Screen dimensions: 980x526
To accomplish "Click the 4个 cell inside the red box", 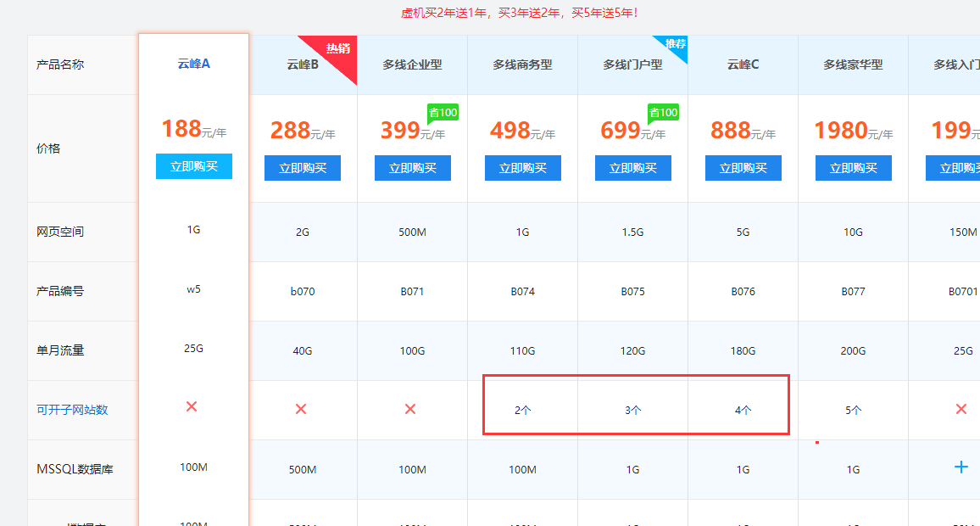I will pyautogui.click(x=743, y=410).
